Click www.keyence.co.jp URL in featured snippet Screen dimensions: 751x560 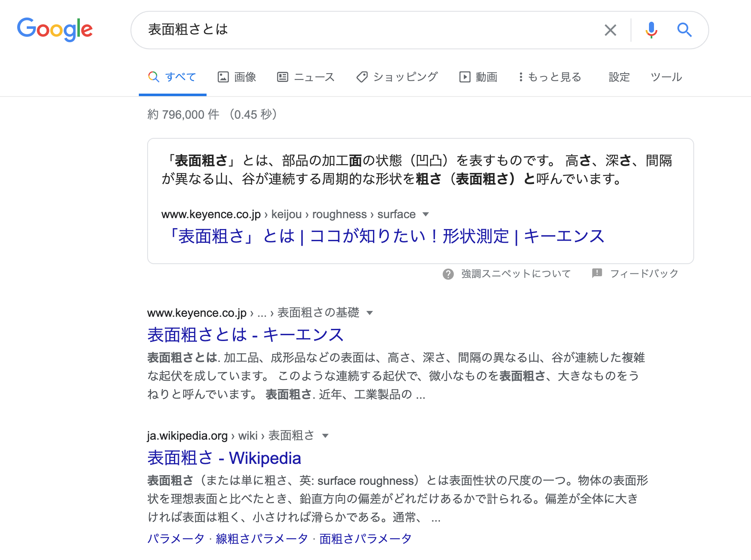(211, 214)
